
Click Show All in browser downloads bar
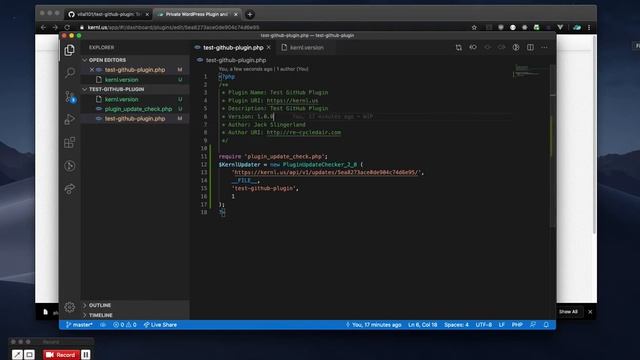click(x=568, y=312)
